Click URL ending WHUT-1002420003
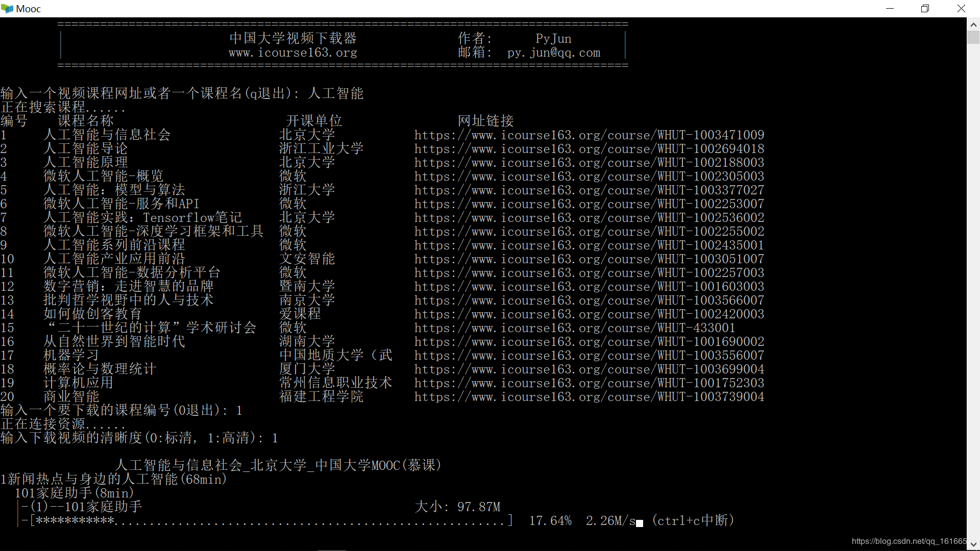 click(589, 314)
